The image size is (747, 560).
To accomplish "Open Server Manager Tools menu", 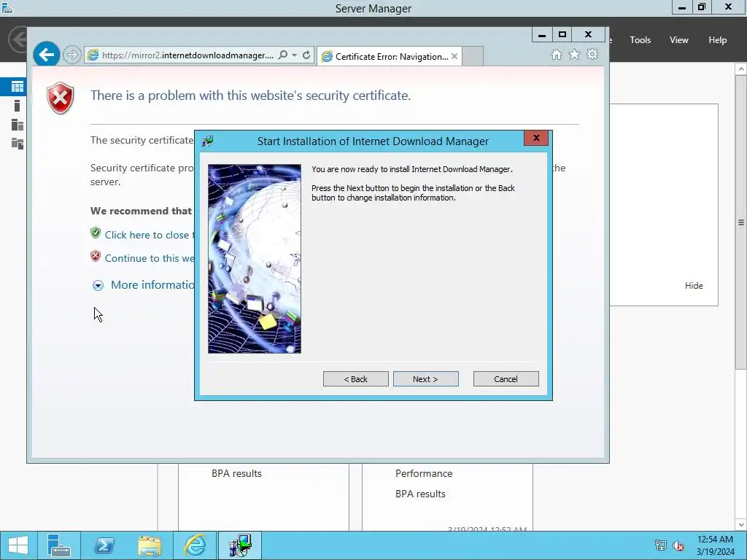I will click(640, 40).
